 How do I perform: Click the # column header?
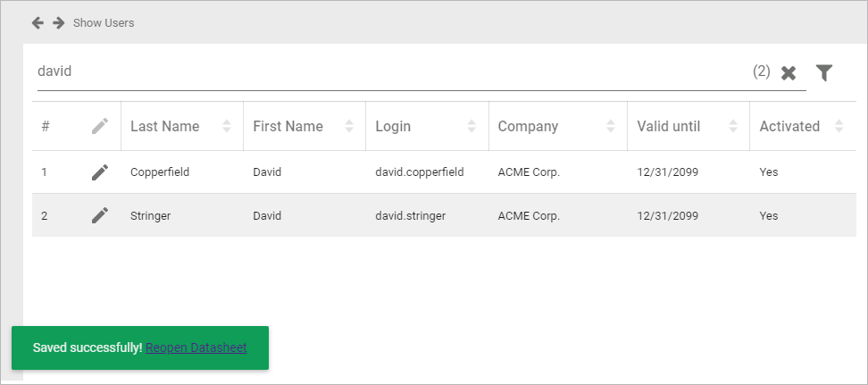click(46, 126)
